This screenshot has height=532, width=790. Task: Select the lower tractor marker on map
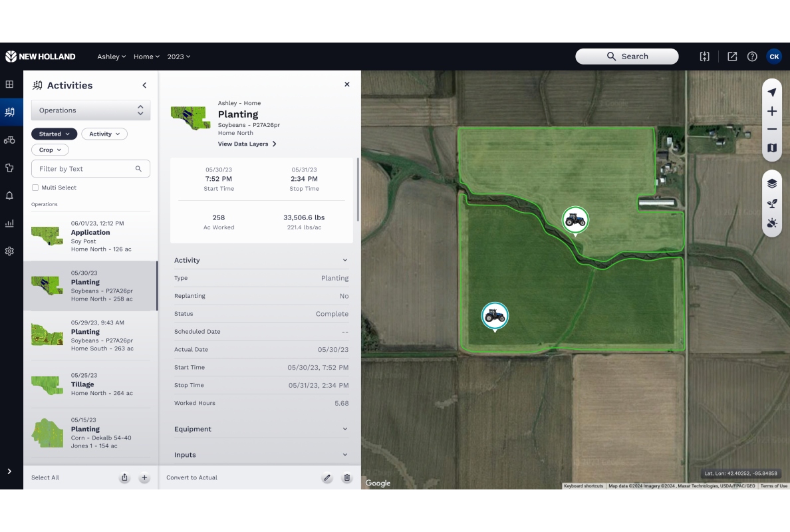pyautogui.click(x=495, y=317)
